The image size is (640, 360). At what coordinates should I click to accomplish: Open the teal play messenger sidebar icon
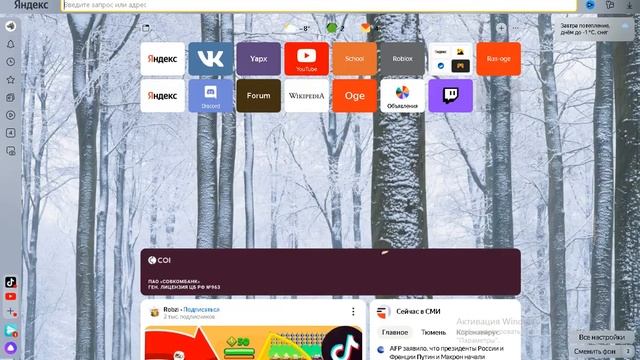(x=11, y=331)
